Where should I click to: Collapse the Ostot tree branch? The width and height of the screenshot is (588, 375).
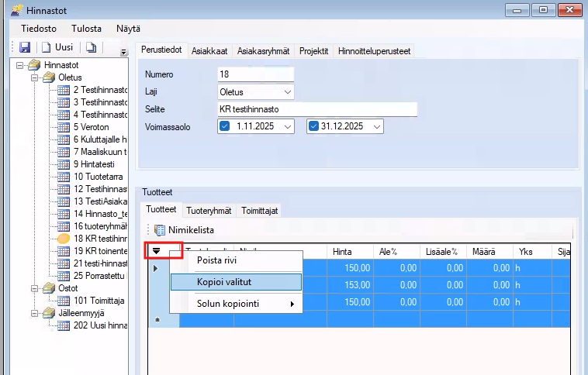(36, 288)
